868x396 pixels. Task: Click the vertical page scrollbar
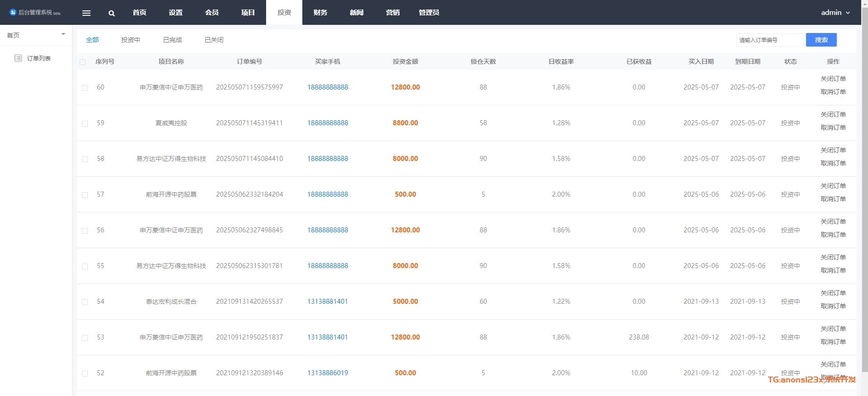pyautogui.click(x=864, y=181)
